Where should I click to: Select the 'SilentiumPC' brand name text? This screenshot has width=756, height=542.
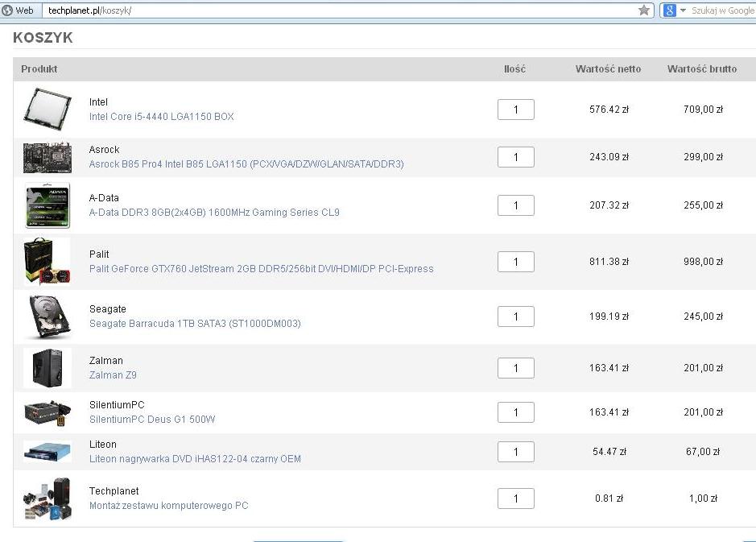(117, 405)
